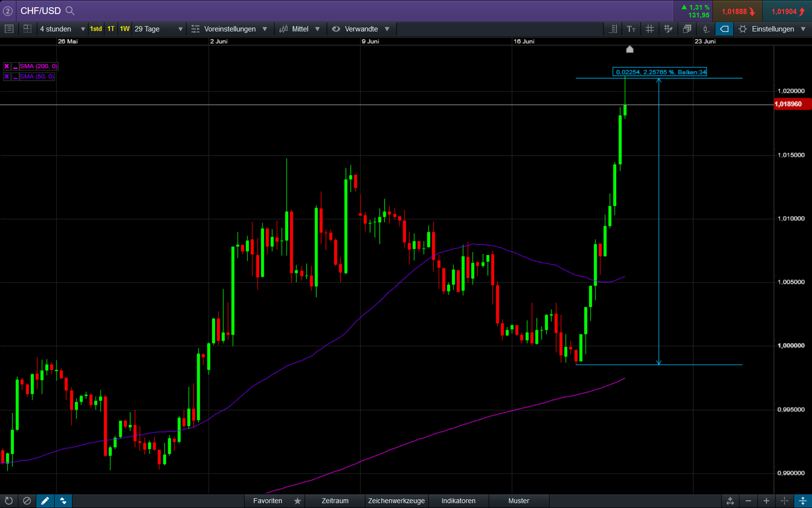
Task: Open the Favoriten tab
Action: 268,501
